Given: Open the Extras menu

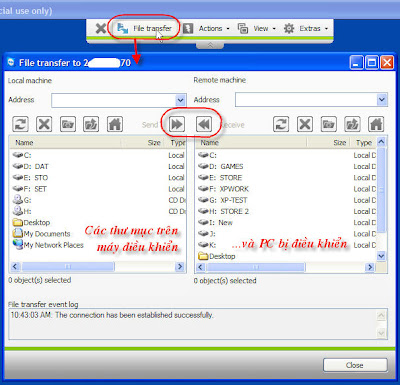Looking at the screenshot, I should point(306,28).
